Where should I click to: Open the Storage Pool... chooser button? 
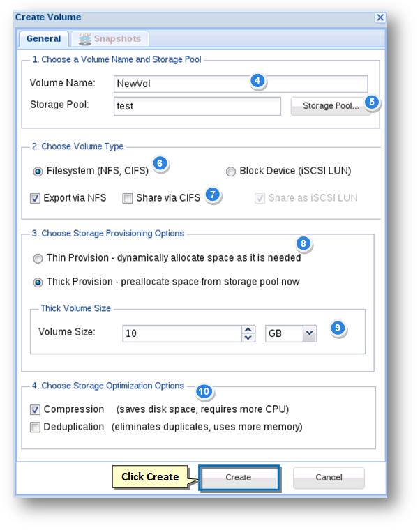coord(331,106)
